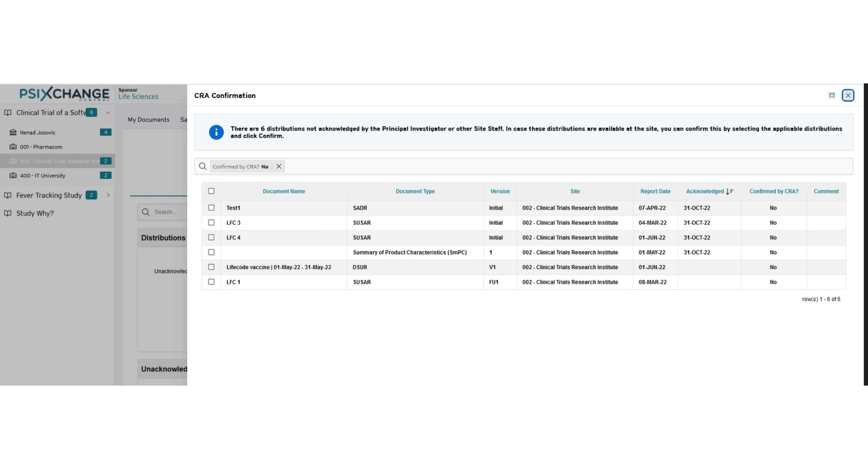This screenshot has width=868, height=469.
Task: Click the sort arrow beside Acknowledged
Action: point(730,191)
